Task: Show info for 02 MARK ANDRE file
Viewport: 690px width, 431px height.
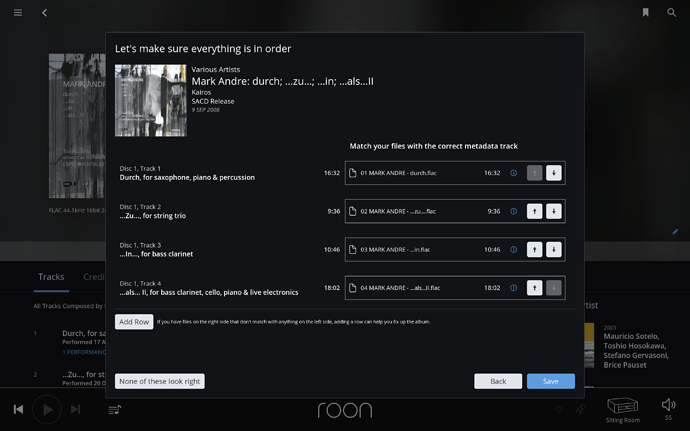Action: pos(514,211)
